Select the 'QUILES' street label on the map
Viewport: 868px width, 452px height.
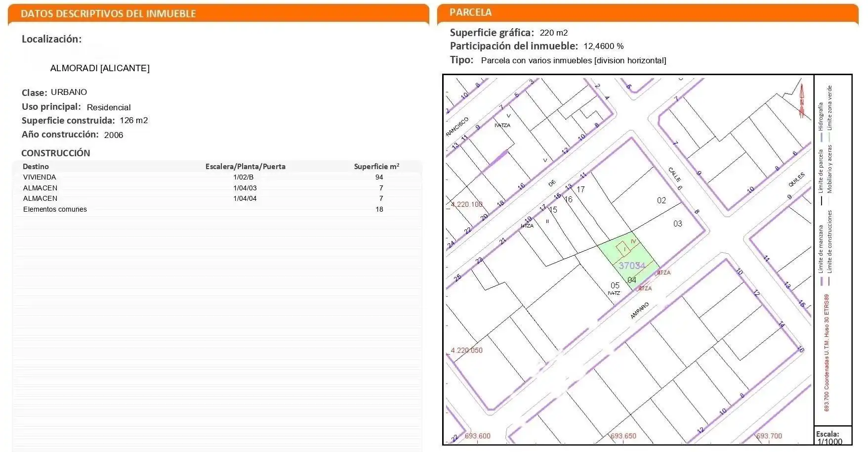tap(796, 180)
